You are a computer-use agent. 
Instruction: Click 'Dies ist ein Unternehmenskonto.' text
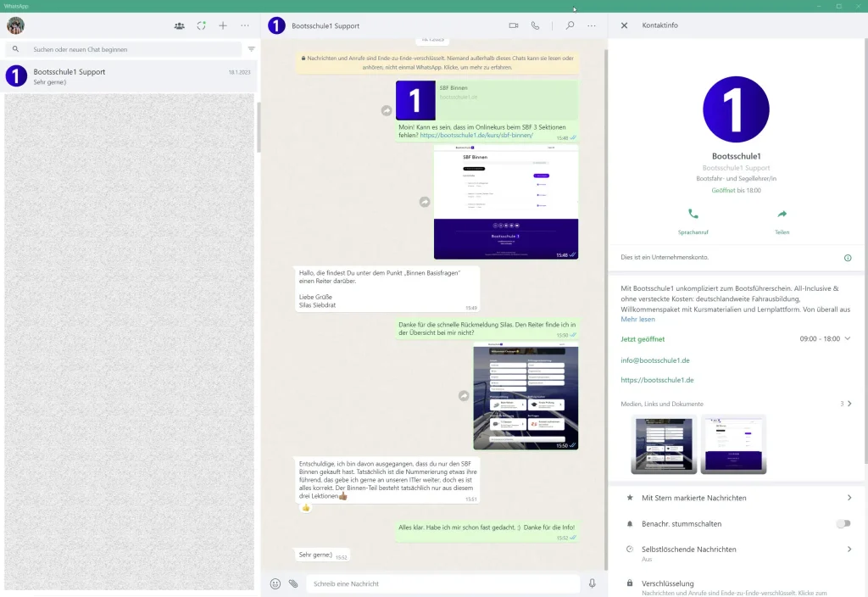[x=665, y=258]
